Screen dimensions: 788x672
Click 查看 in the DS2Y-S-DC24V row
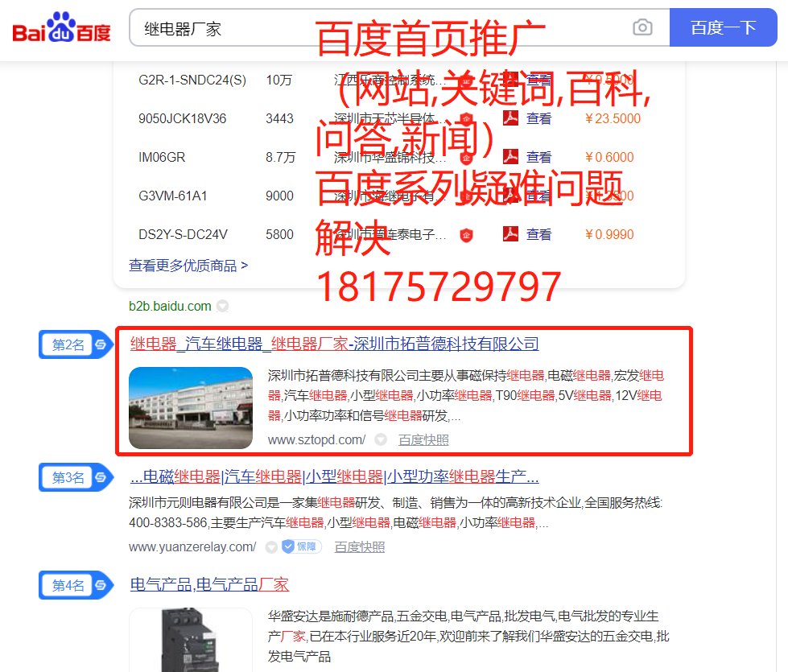[x=538, y=235]
